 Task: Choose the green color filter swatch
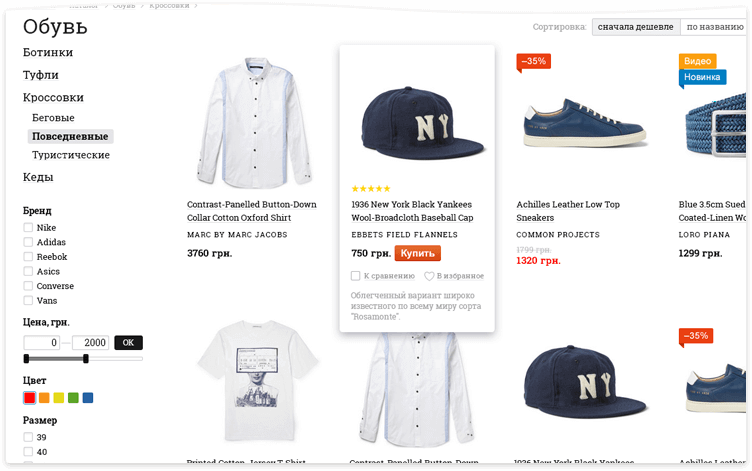(x=73, y=398)
